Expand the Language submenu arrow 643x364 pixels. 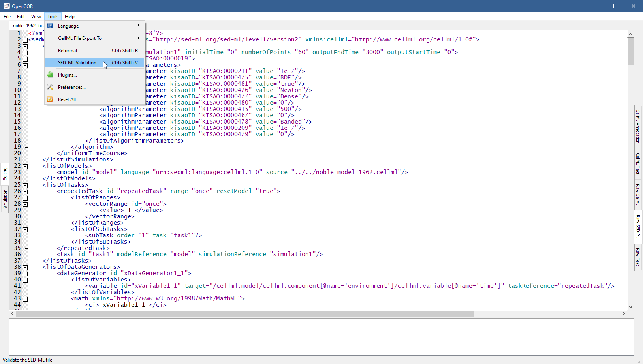[138, 26]
